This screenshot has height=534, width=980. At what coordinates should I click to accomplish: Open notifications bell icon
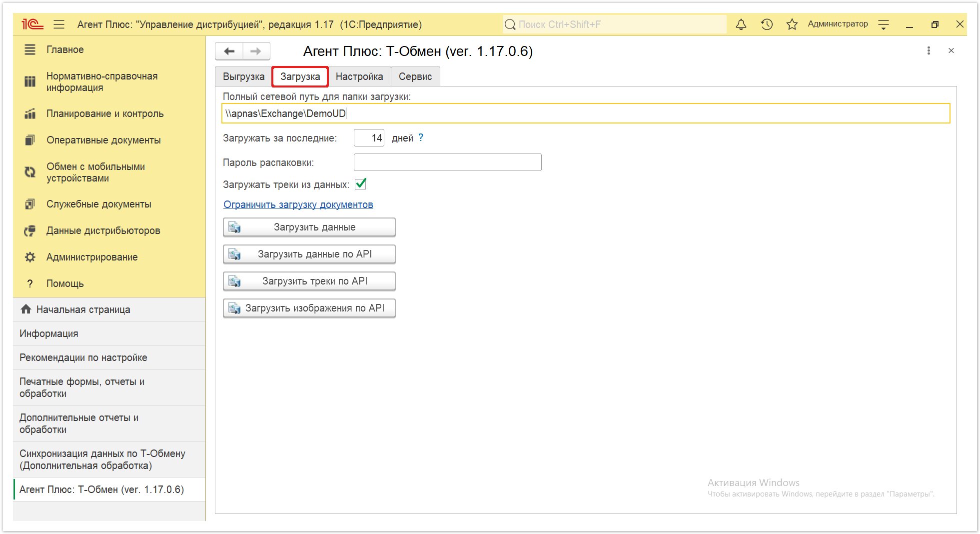pos(741,24)
